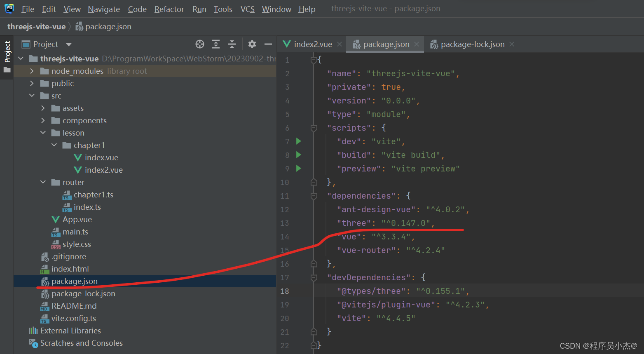Expand the node_modules folder
This screenshot has height=354, width=644.
pos(32,71)
